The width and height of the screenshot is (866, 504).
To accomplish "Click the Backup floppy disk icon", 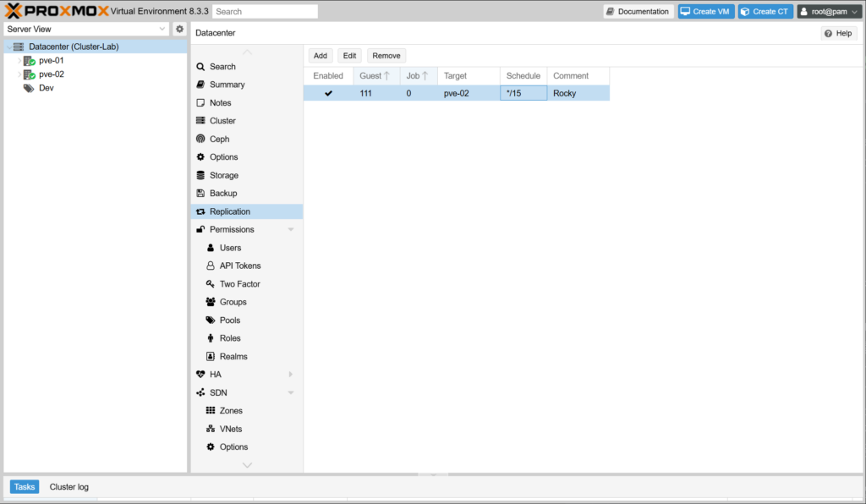I will tap(200, 194).
